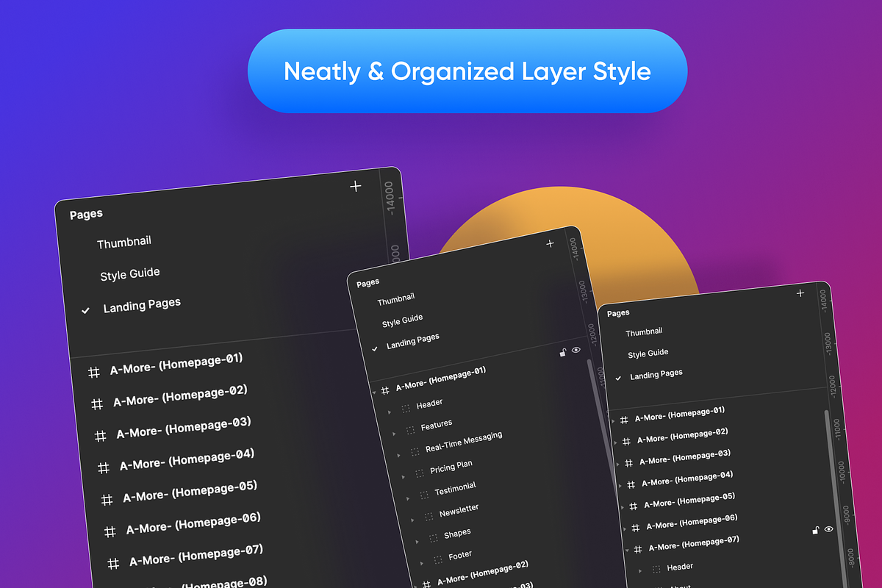The width and height of the screenshot is (882, 588).
Task: Click Real-Time Messaging group icon in middle panel
Action: (x=415, y=451)
